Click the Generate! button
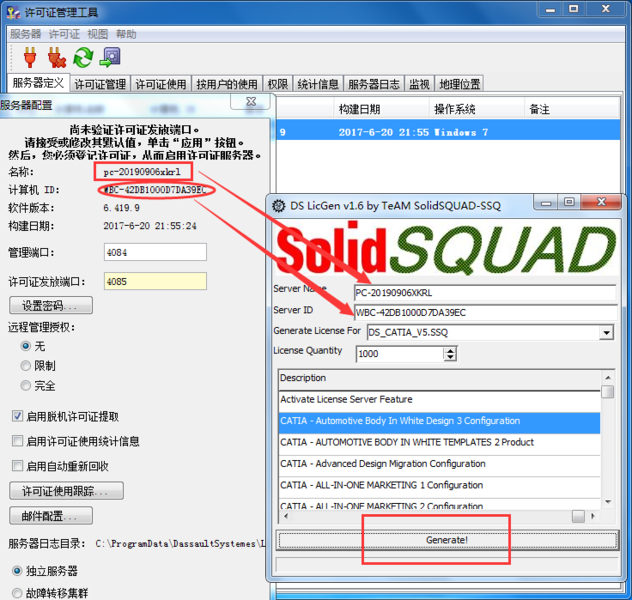The height and width of the screenshot is (600, 632). point(447,540)
